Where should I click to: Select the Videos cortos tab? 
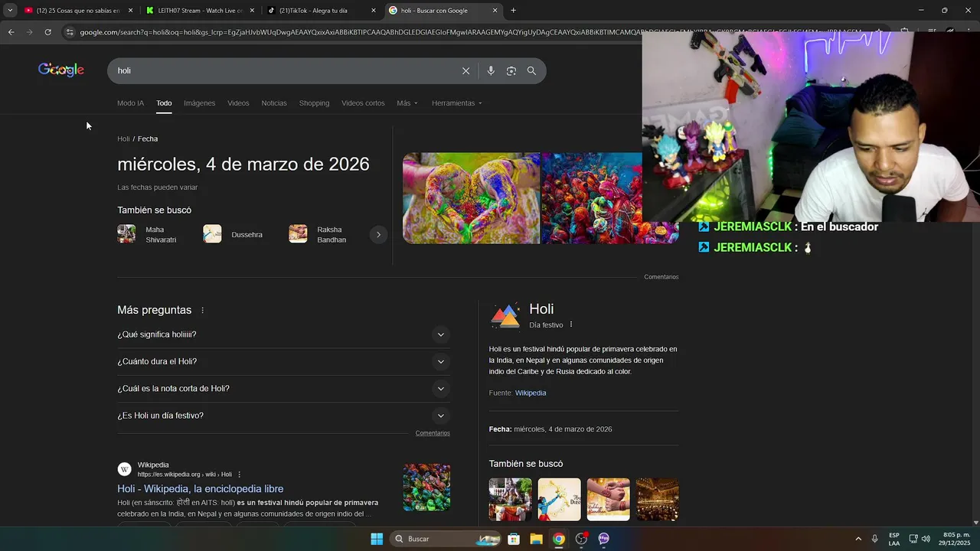pos(363,103)
